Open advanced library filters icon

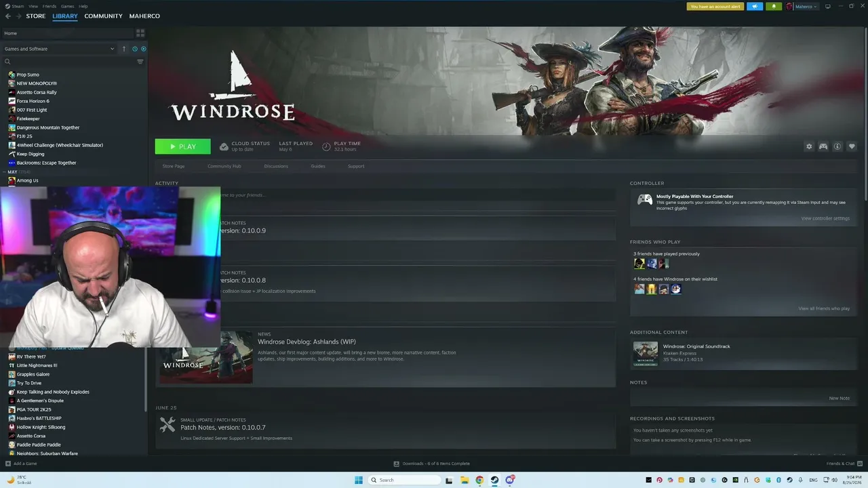point(140,62)
